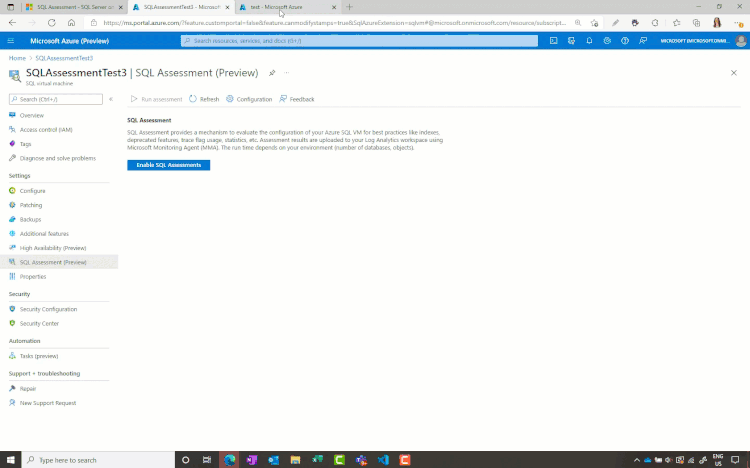Reload the browser page

[x=52, y=22]
